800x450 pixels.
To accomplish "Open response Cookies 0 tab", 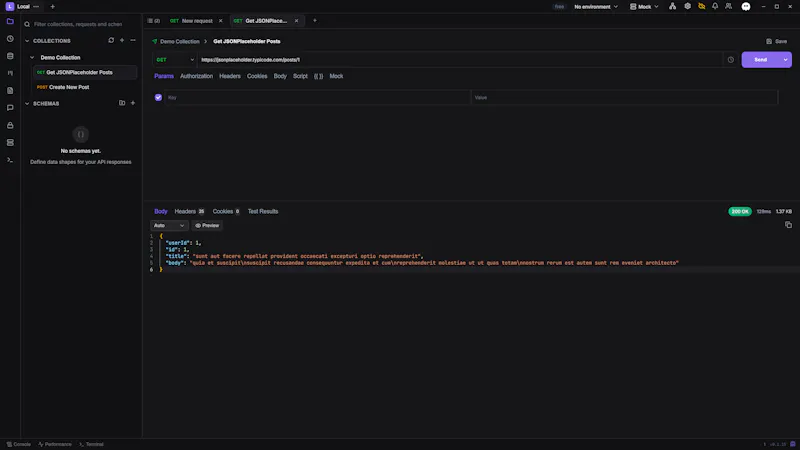I will [226, 211].
